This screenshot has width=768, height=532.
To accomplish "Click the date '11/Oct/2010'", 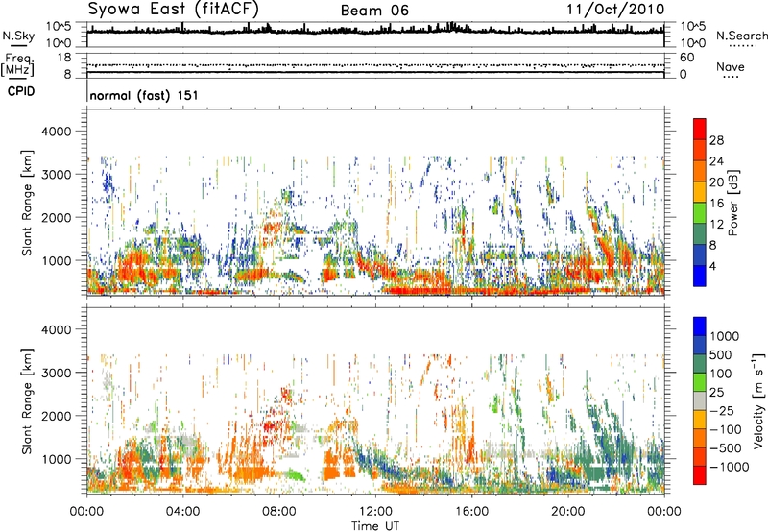I will pos(615,10).
